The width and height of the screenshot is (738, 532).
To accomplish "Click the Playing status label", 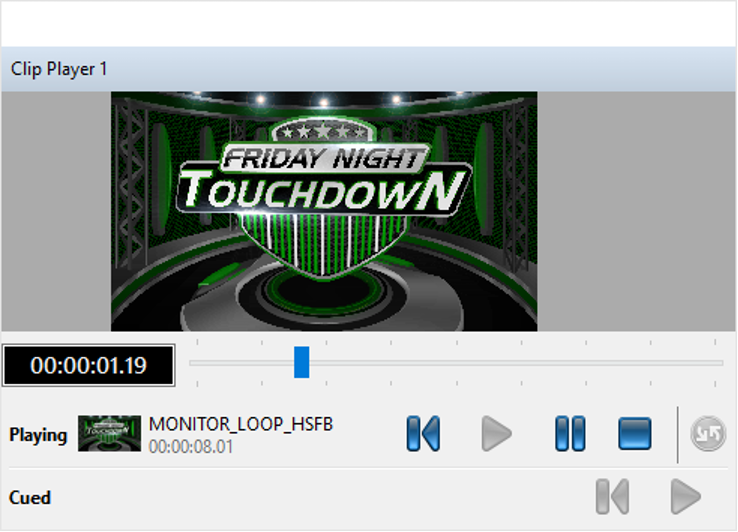I will coord(38,435).
